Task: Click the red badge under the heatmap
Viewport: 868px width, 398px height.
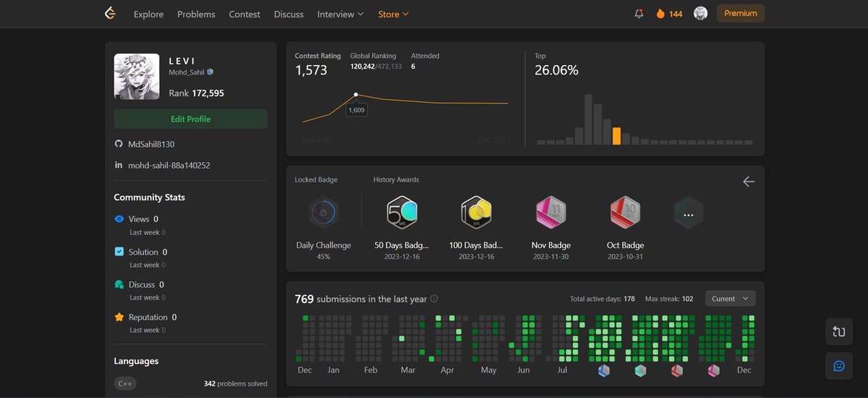Action: point(677,371)
